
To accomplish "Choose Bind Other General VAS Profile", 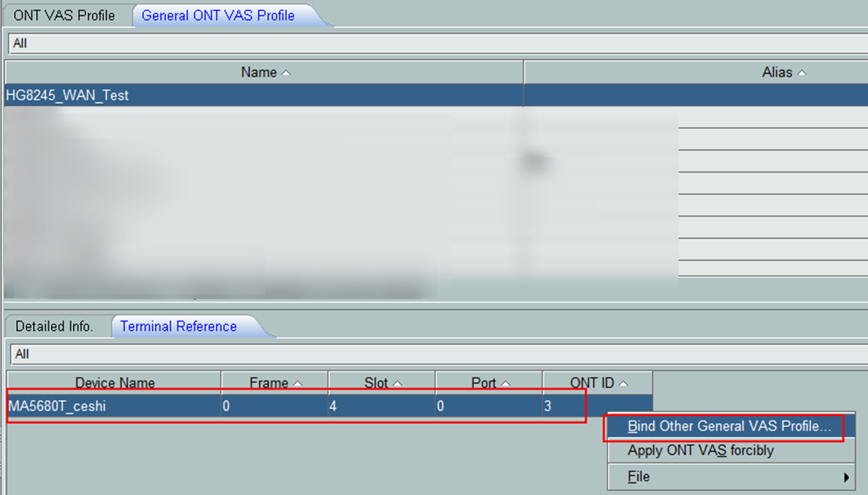I will click(x=729, y=426).
